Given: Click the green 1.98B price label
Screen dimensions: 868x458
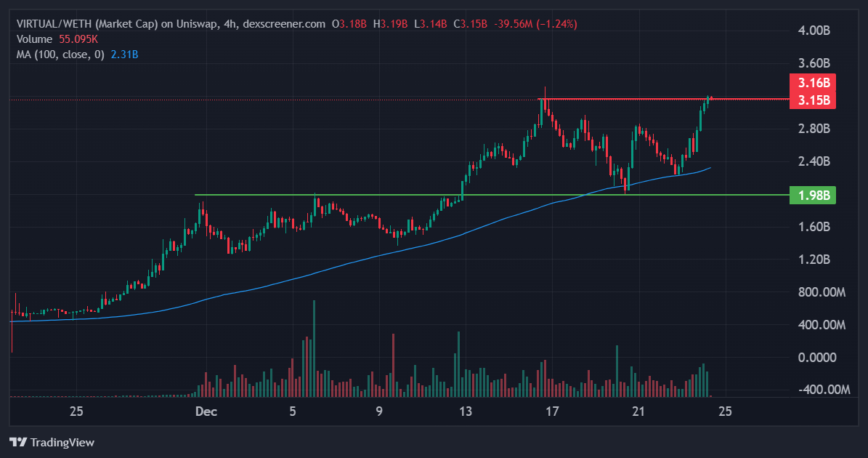Looking at the screenshot, I should coord(814,195).
